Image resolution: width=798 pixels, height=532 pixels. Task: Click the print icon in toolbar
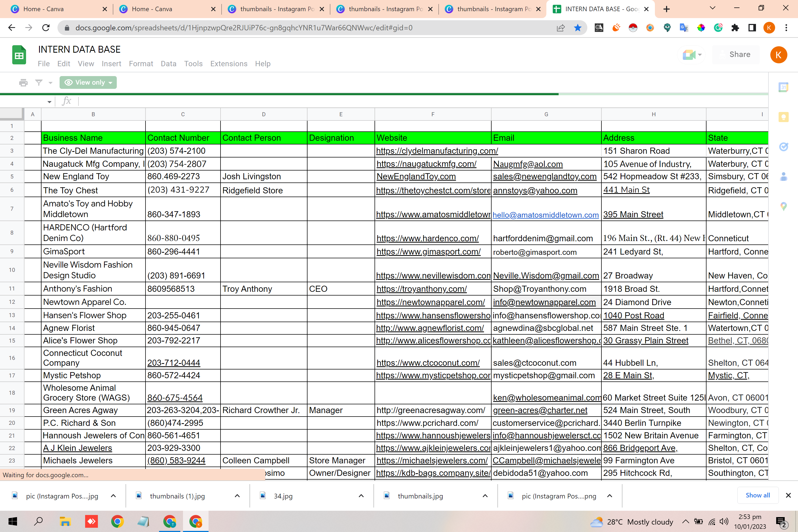click(x=23, y=82)
